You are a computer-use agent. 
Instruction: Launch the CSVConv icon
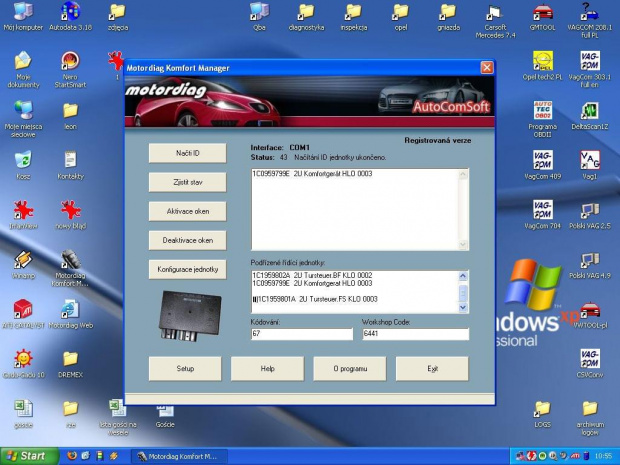590,364
